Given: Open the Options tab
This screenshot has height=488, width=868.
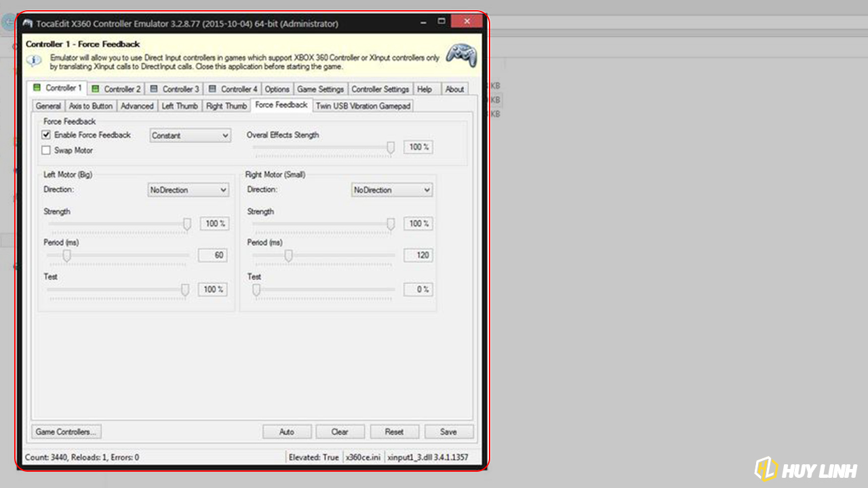Looking at the screenshot, I should click(277, 89).
